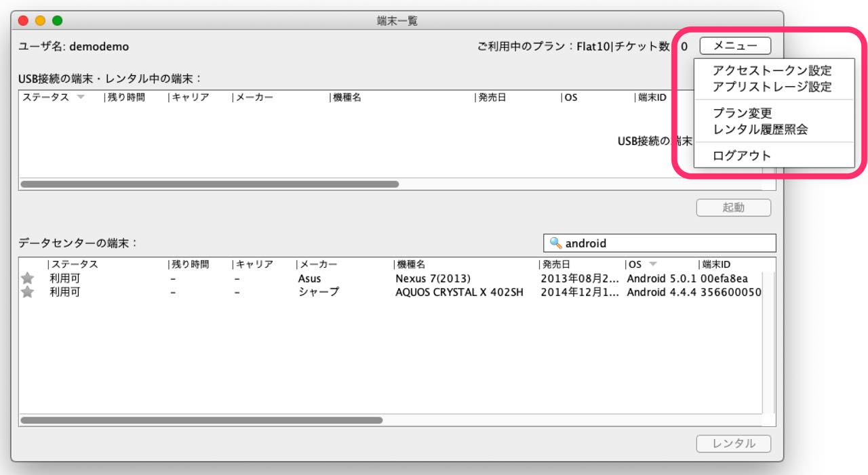Sort datacenter table by ステータス header
The height and width of the screenshot is (475, 868).
[x=75, y=264]
